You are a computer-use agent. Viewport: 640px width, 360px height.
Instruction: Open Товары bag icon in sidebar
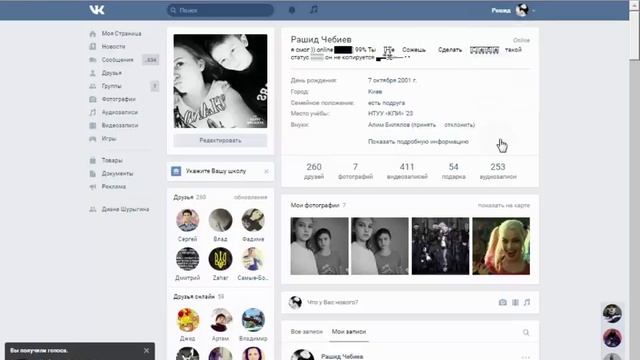point(93,160)
